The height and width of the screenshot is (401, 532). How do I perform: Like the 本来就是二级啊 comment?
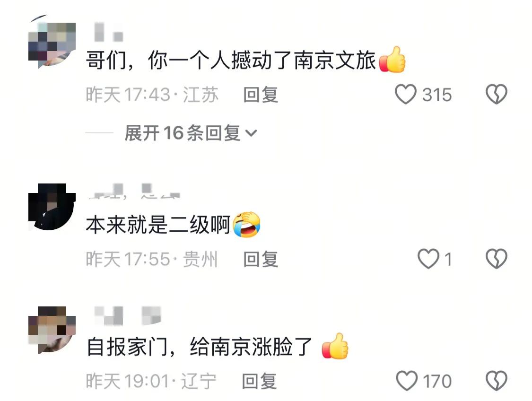coord(428,259)
